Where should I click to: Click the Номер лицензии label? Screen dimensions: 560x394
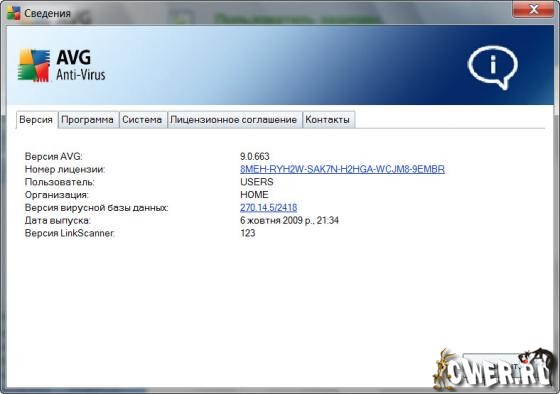tap(65, 169)
